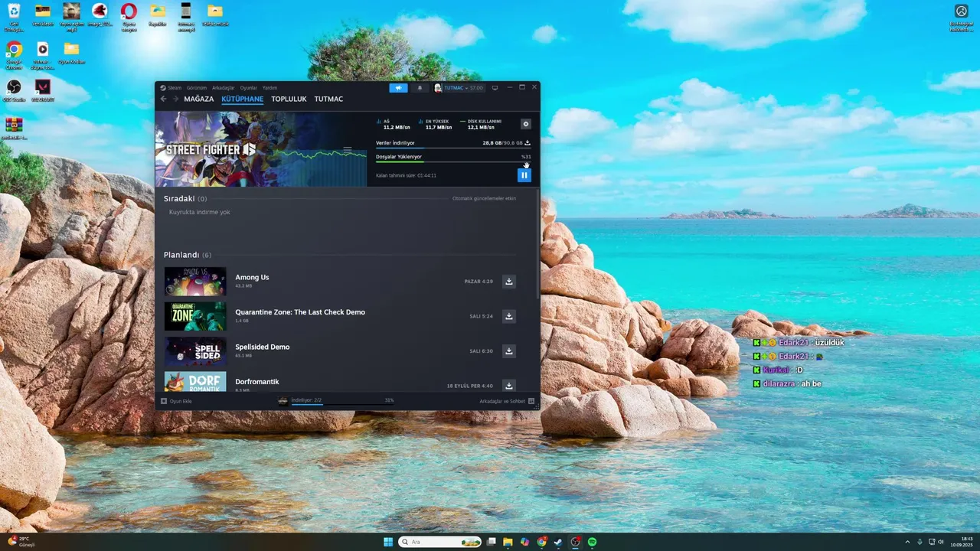
Task: Click the Spellsided Demo title
Action: coord(263,347)
